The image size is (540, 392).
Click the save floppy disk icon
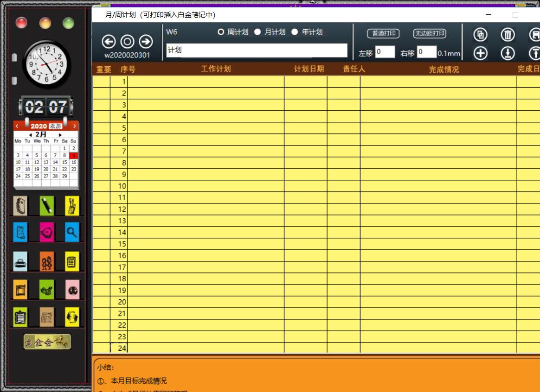point(535,34)
